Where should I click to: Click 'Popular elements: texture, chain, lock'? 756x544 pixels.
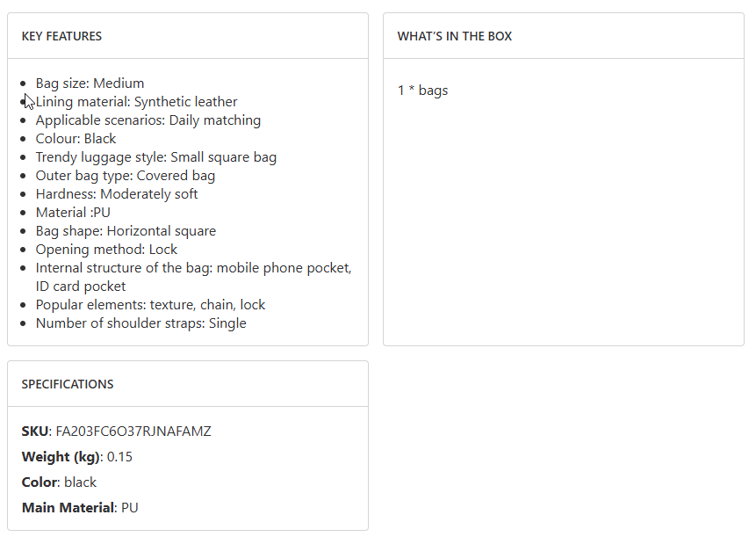click(x=150, y=305)
